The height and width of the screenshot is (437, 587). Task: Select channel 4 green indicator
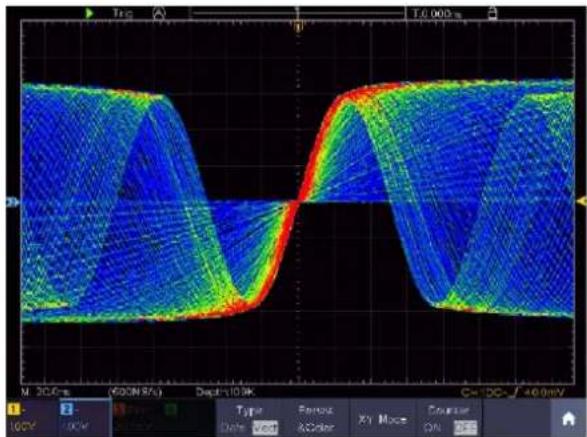click(x=171, y=409)
